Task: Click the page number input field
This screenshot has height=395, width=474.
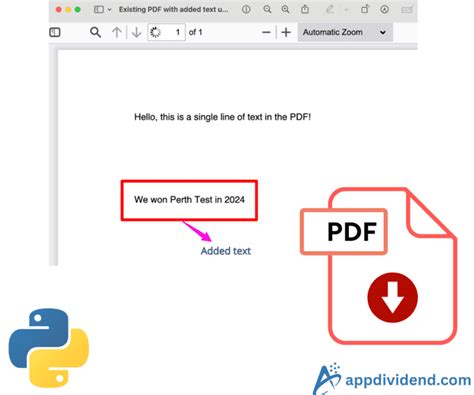Action: pos(167,32)
